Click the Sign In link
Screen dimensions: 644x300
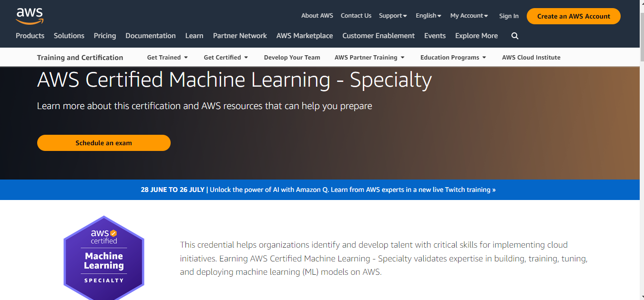pos(509,16)
